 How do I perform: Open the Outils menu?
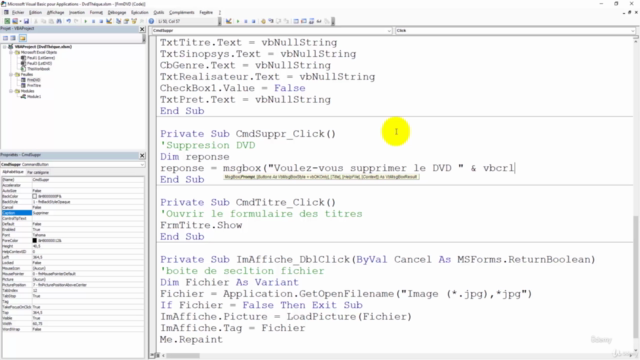[x=158, y=12]
